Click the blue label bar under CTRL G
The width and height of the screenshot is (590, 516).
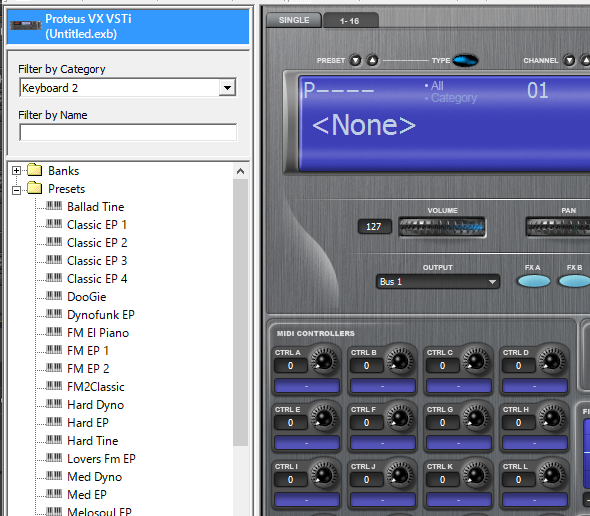(459, 443)
